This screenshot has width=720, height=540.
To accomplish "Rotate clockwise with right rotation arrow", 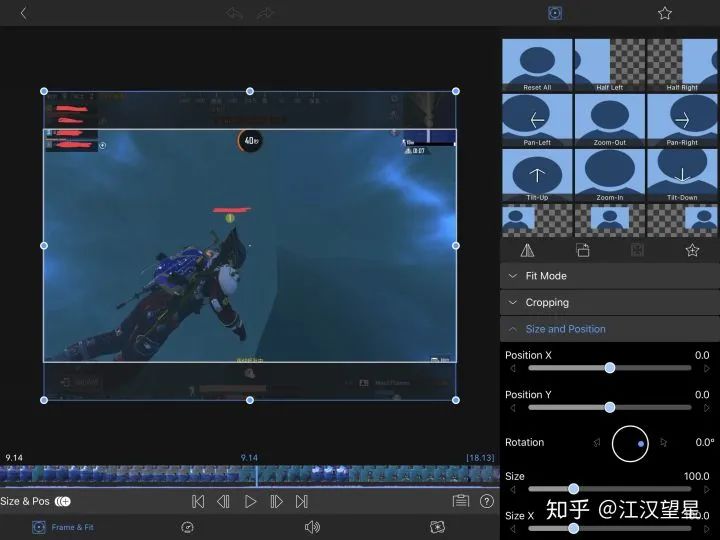I will click(664, 443).
